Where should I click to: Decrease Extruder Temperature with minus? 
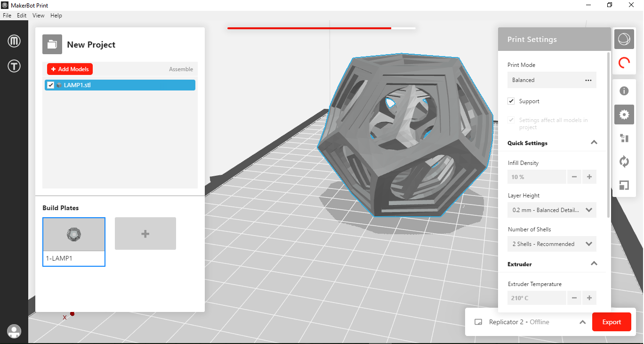pyautogui.click(x=574, y=298)
